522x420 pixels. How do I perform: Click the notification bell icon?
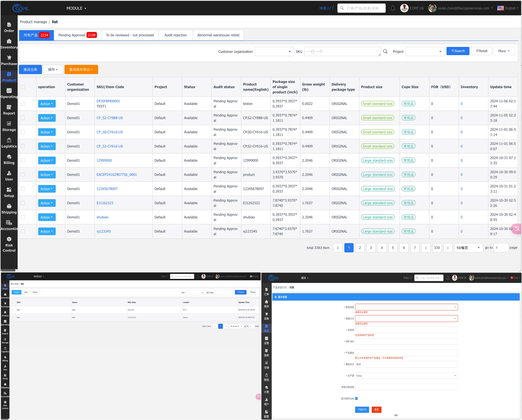(393, 8)
